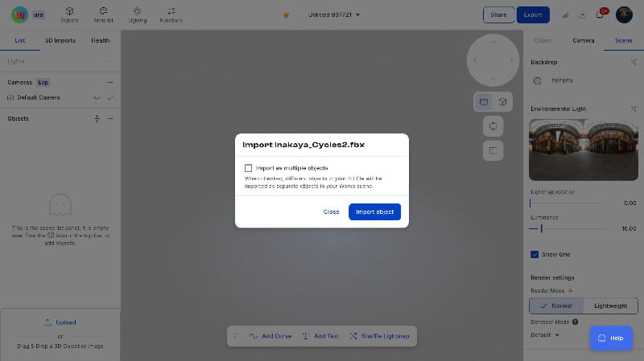Rotate view right with navigation arrow
Viewport: 644px width, 361px height.
511,60
